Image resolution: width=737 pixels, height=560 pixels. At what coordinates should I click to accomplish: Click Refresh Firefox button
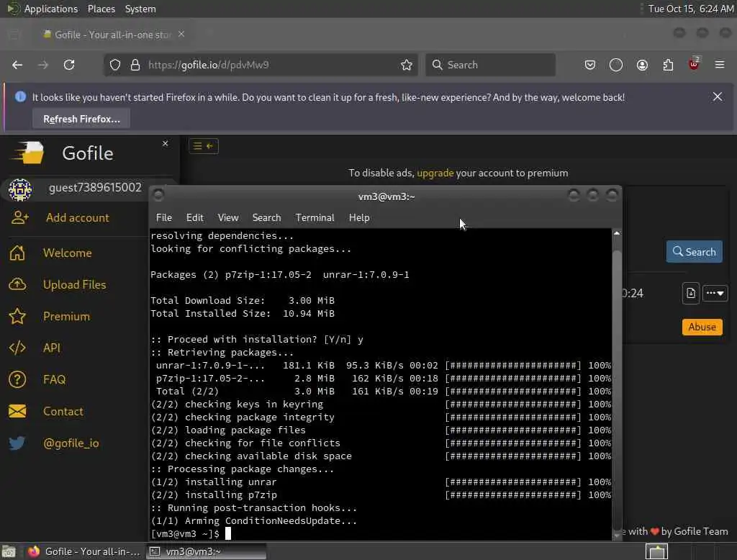[81, 119]
